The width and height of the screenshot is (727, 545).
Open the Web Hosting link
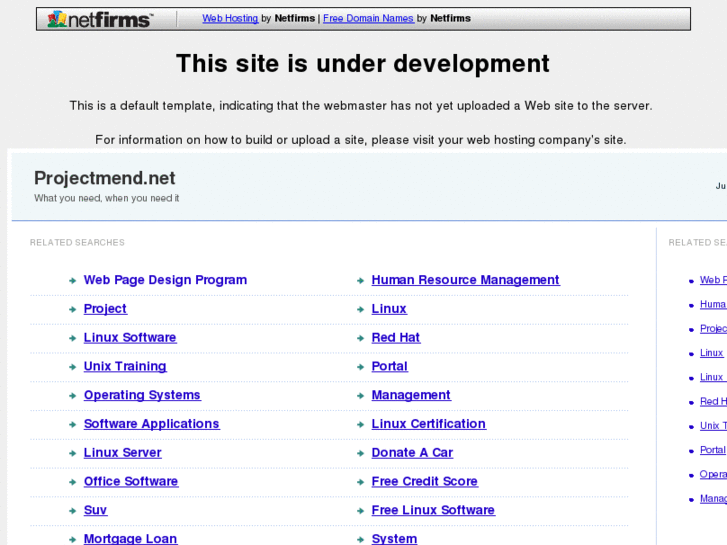(x=230, y=18)
